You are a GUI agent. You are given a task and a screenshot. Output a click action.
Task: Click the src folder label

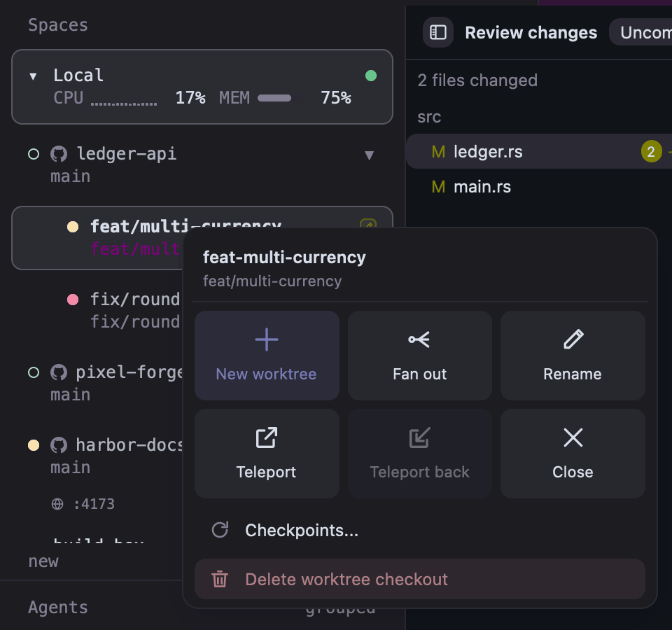point(429,117)
